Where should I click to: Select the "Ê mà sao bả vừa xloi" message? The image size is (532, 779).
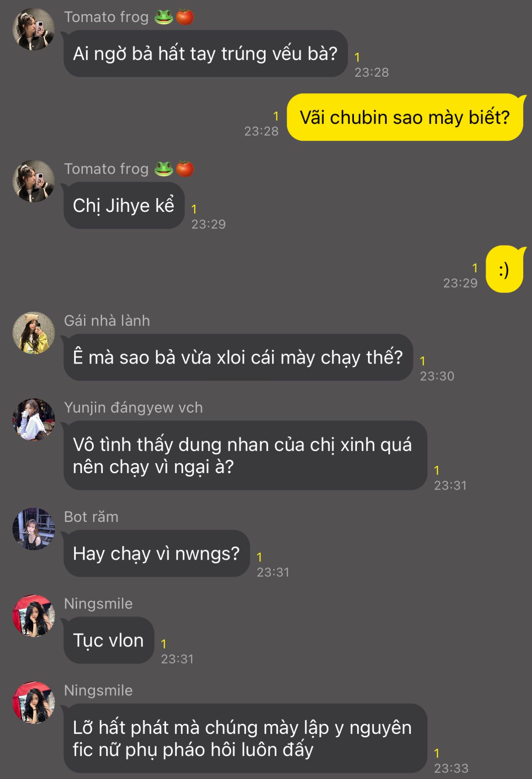[x=238, y=357]
